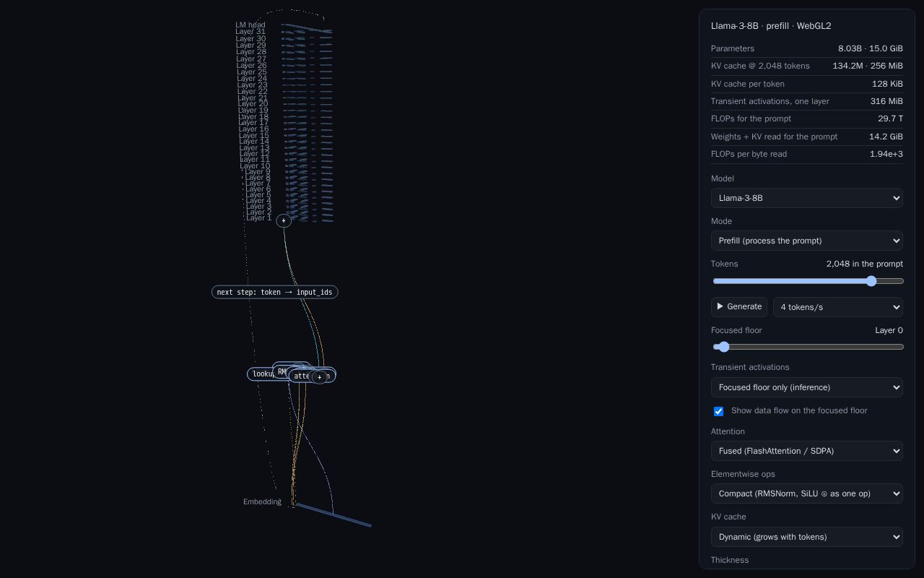The image size is (924, 578).
Task: Open the Model dropdown showing Llama-3-8B
Action: click(807, 198)
